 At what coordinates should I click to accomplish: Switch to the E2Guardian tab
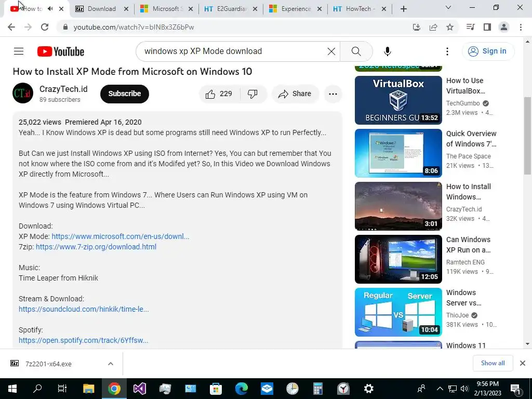pyautogui.click(x=231, y=9)
